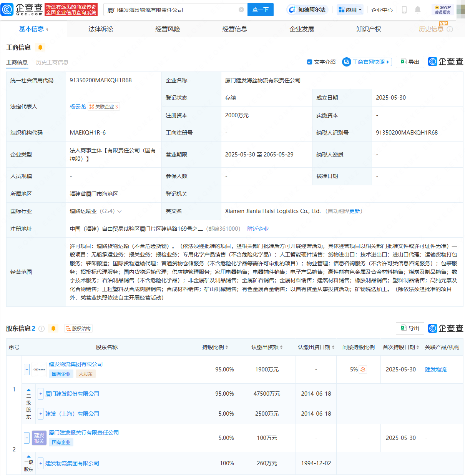Click the 建发物流集团 company logo thumbnail

[x=39, y=369]
